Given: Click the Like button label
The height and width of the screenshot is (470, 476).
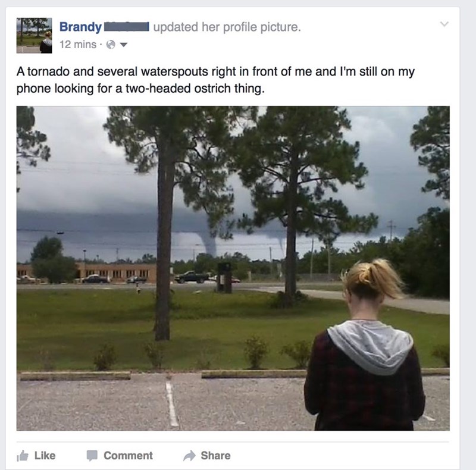Looking at the screenshot, I should [x=45, y=456].
